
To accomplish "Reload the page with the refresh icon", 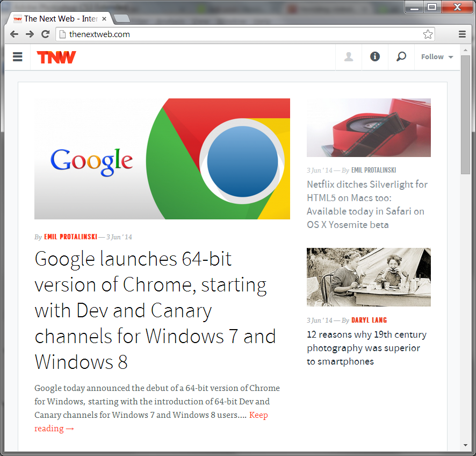I will tap(46, 34).
